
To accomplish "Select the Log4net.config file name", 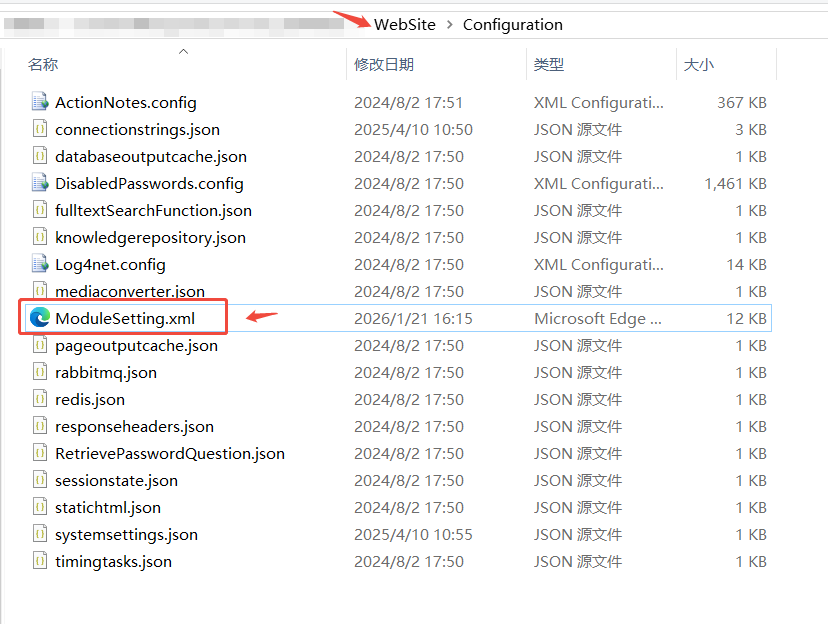I will (x=110, y=264).
